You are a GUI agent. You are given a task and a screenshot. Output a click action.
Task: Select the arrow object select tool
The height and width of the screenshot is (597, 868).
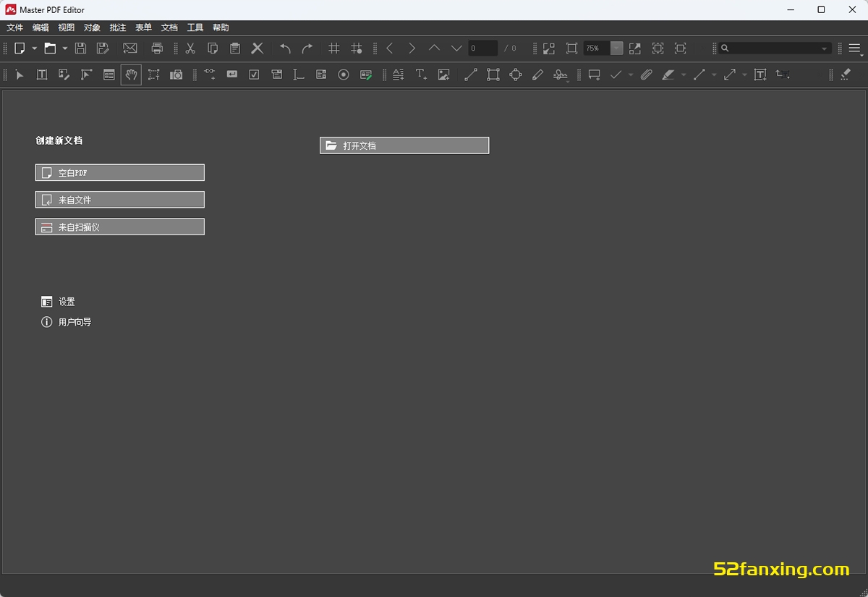[x=20, y=75]
